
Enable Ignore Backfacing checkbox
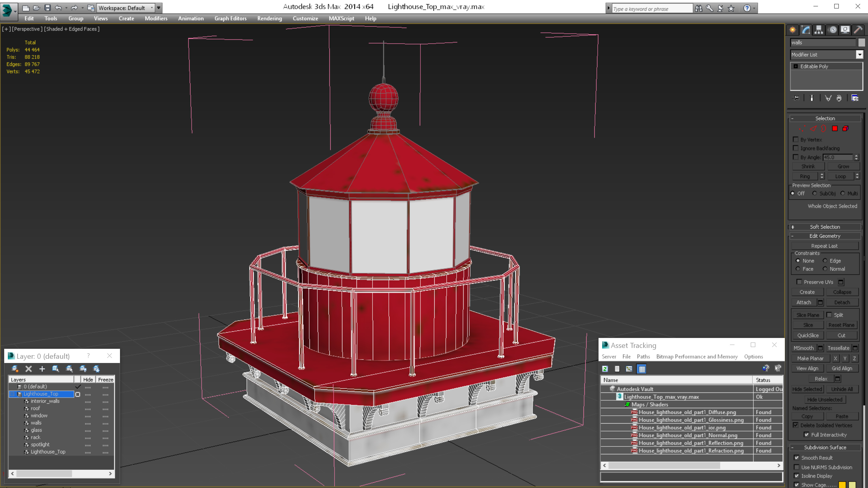(x=796, y=148)
